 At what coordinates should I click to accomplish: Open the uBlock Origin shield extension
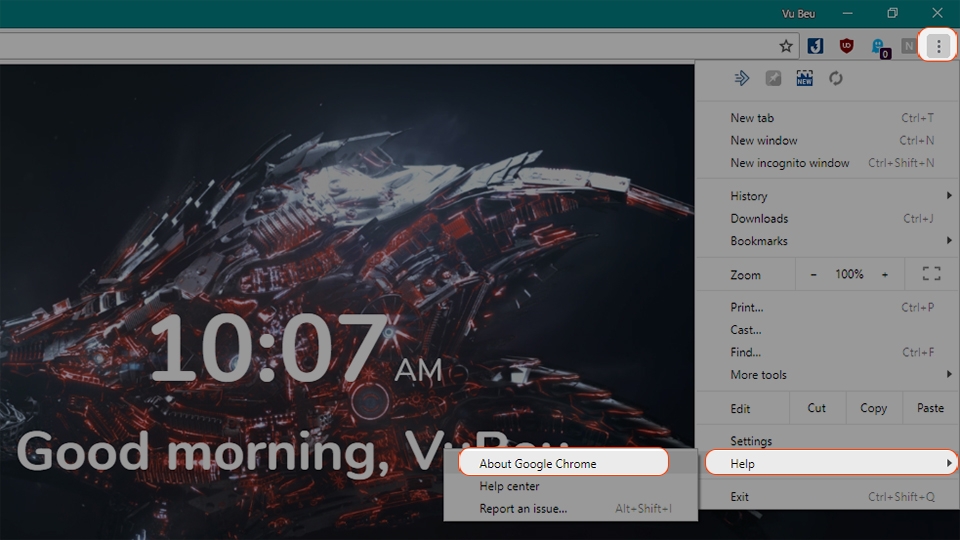846,46
